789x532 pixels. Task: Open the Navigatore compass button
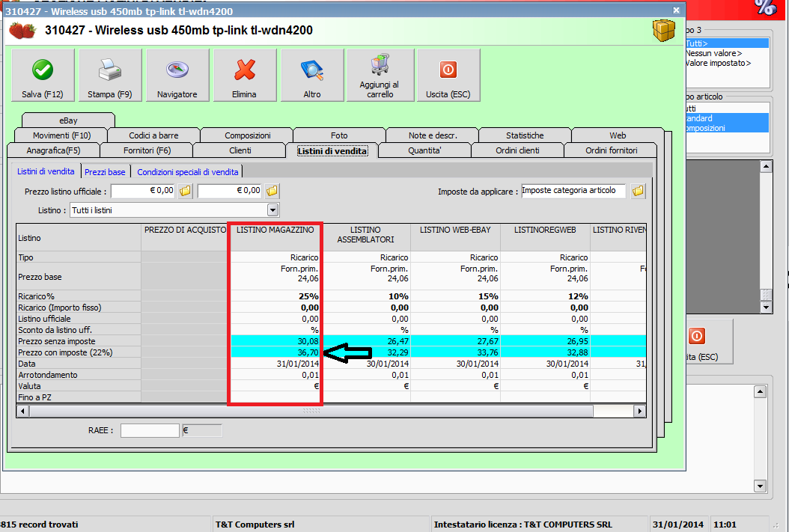(x=177, y=76)
